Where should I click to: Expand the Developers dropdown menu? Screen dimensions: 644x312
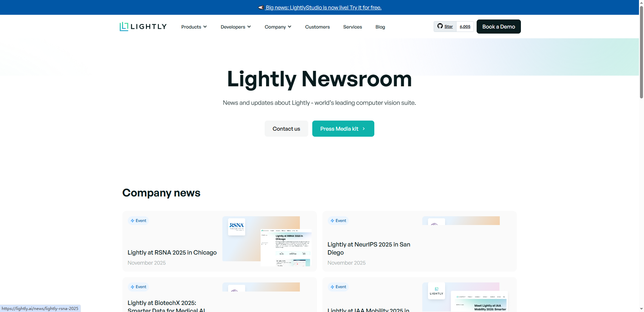click(x=235, y=27)
